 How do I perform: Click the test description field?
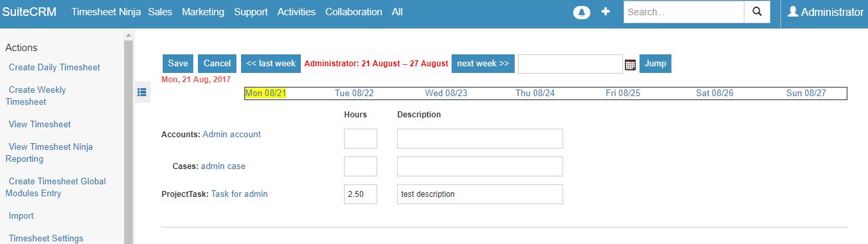tap(480, 194)
